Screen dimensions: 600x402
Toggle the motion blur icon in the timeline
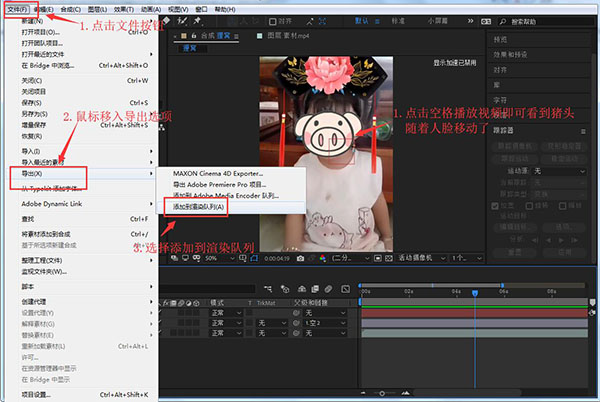328,289
